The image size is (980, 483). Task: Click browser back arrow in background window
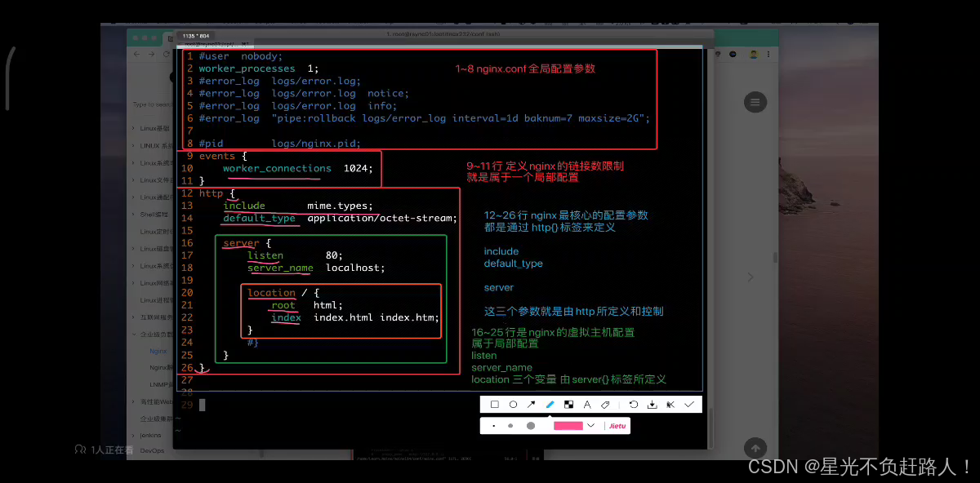tap(136, 54)
